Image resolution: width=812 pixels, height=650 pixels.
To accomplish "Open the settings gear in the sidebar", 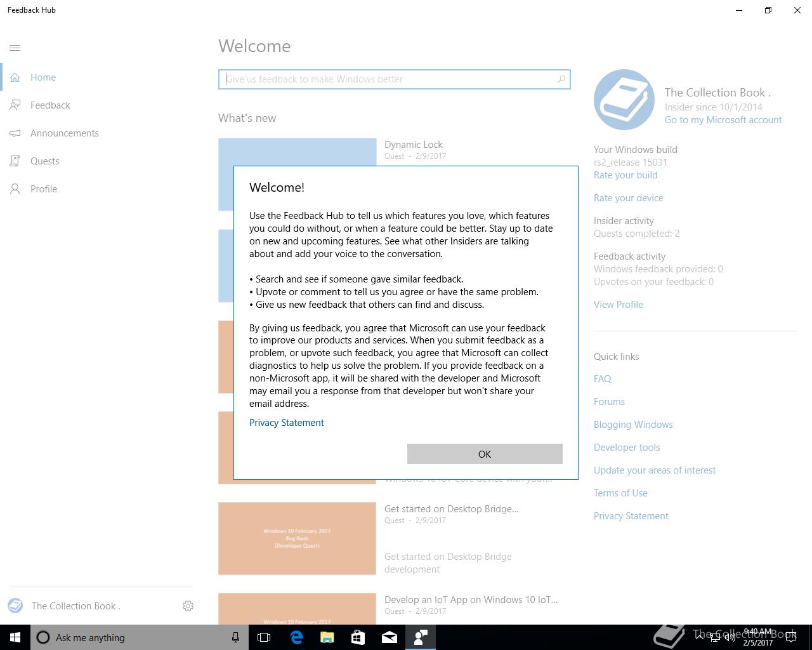I will (x=188, y=606).
